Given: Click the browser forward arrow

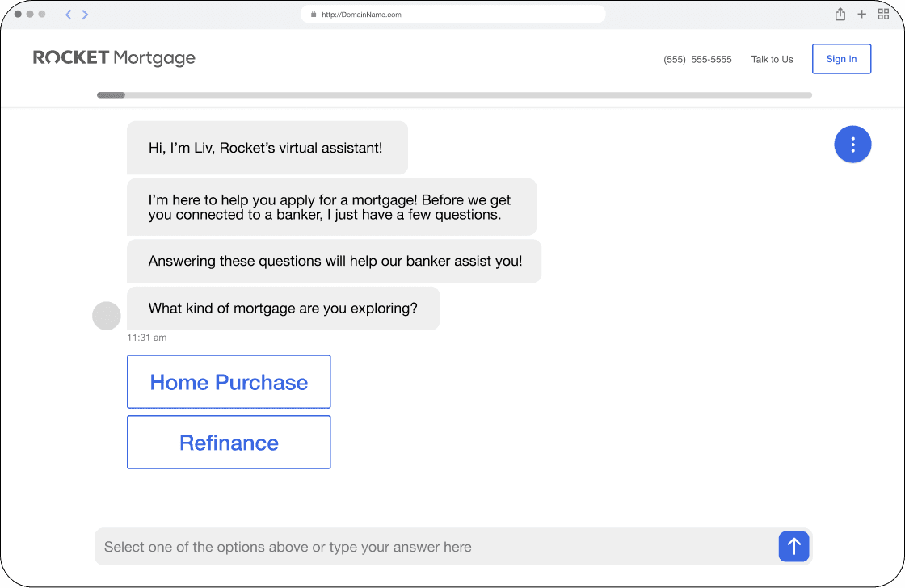Looking at the screenshot, I should coord(85,15).
